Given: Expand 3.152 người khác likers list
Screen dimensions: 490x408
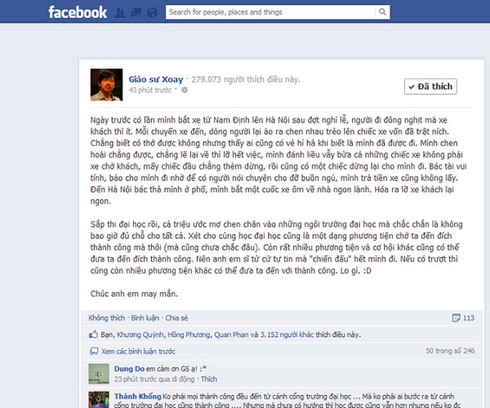Looking at the screenshot, I should [287, 334].
